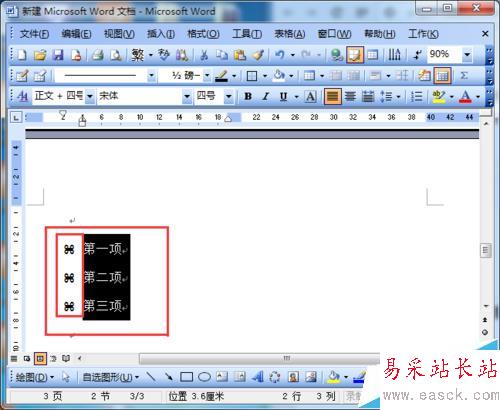Toggle numbered list formatting
This screenshot has height=410, width=500.
coord(416,96)
